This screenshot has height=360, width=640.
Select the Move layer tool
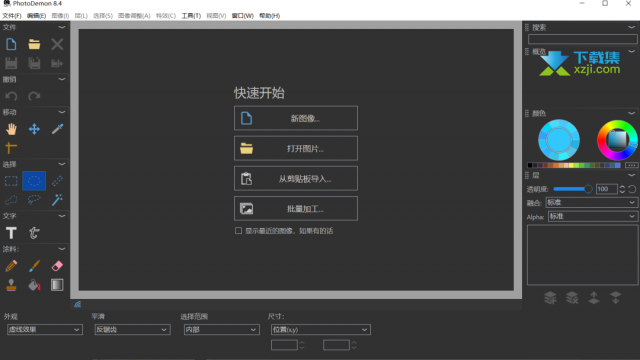(x=34, y=129)
